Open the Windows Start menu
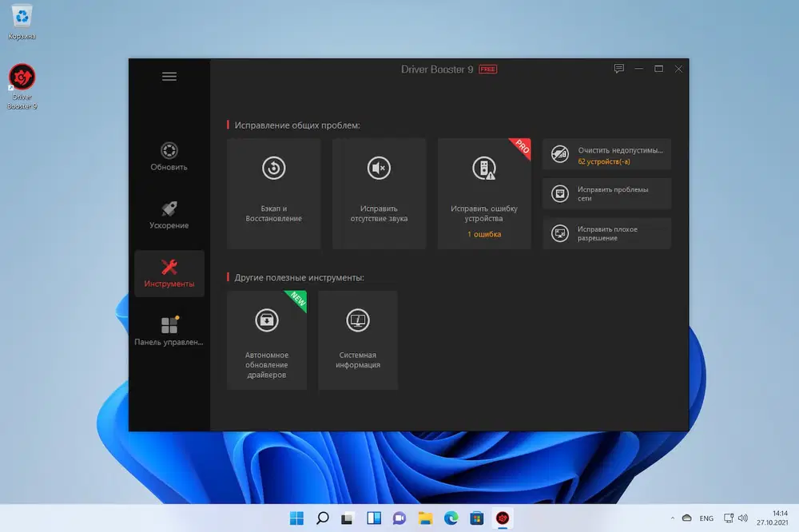 [x=296, y=518]
